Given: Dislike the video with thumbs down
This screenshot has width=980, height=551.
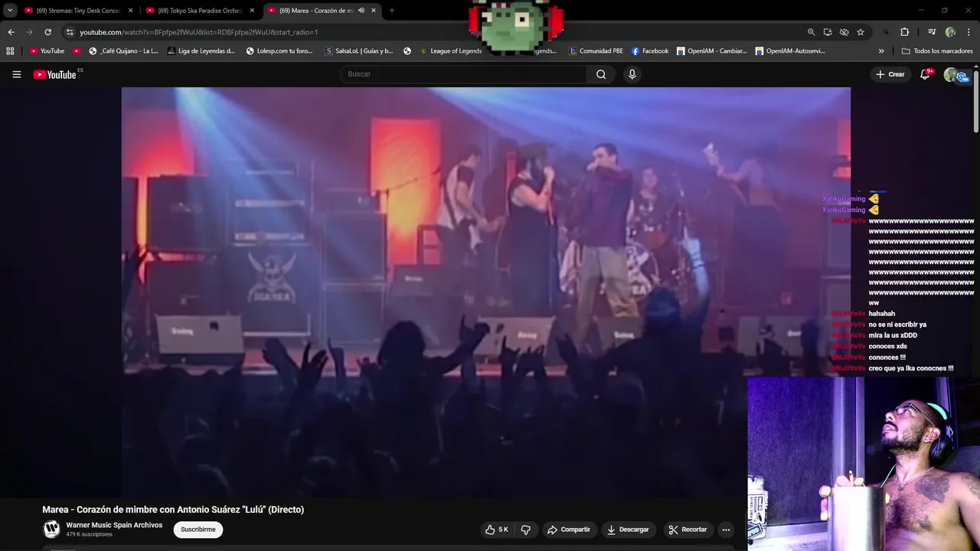Looking at the screenshot, I should [x=526, y=530].
